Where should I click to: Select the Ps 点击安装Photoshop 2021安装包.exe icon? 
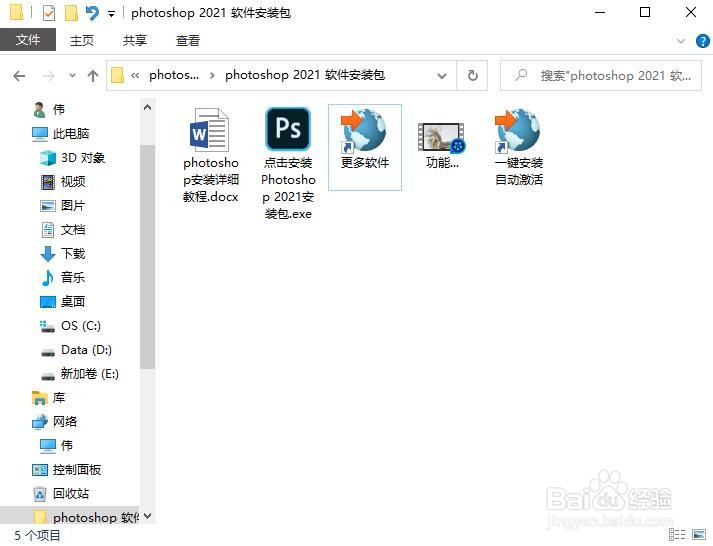pyautogui.click(x=288, y=164)
